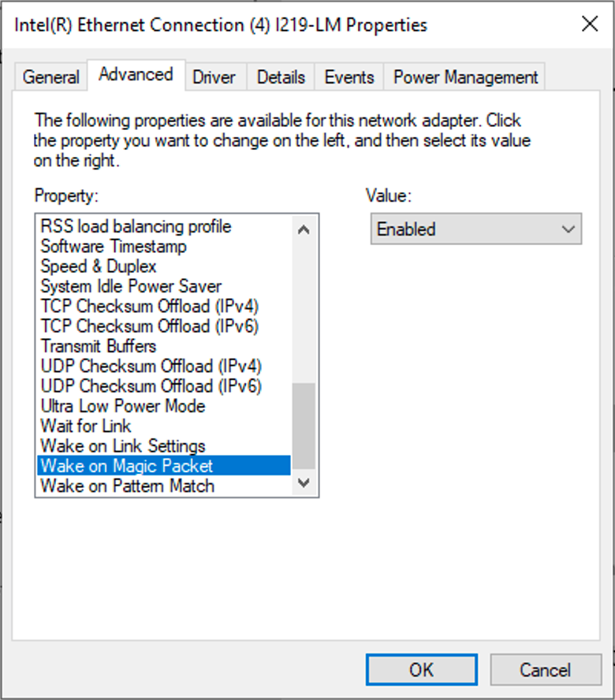Click the Cancel button
The image size is (615, 700).
[x=546, y=669]
